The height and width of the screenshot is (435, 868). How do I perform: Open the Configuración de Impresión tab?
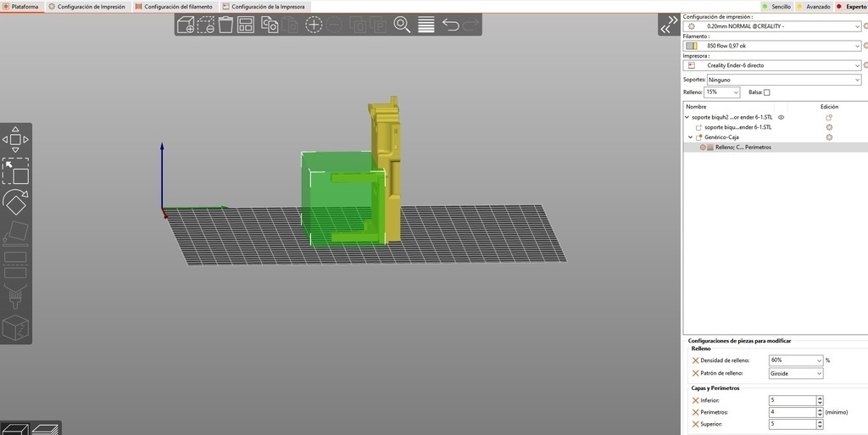coord(87,7)
